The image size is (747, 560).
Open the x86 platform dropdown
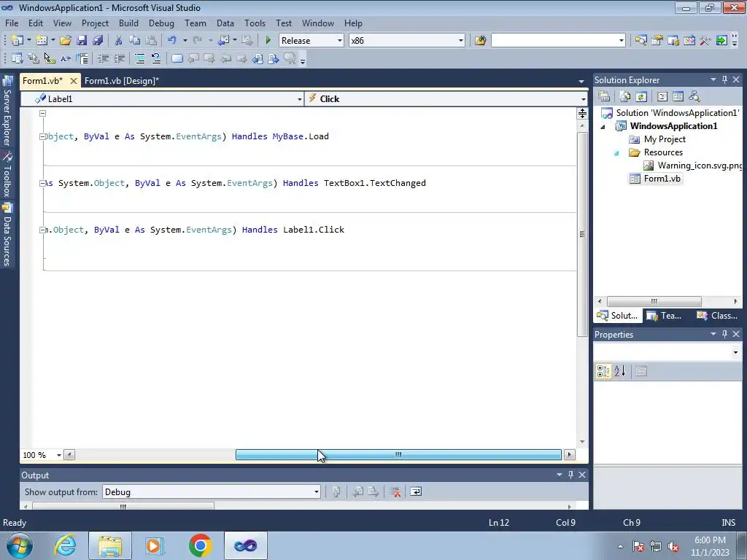pyautogui.click(x=461, y=41)
